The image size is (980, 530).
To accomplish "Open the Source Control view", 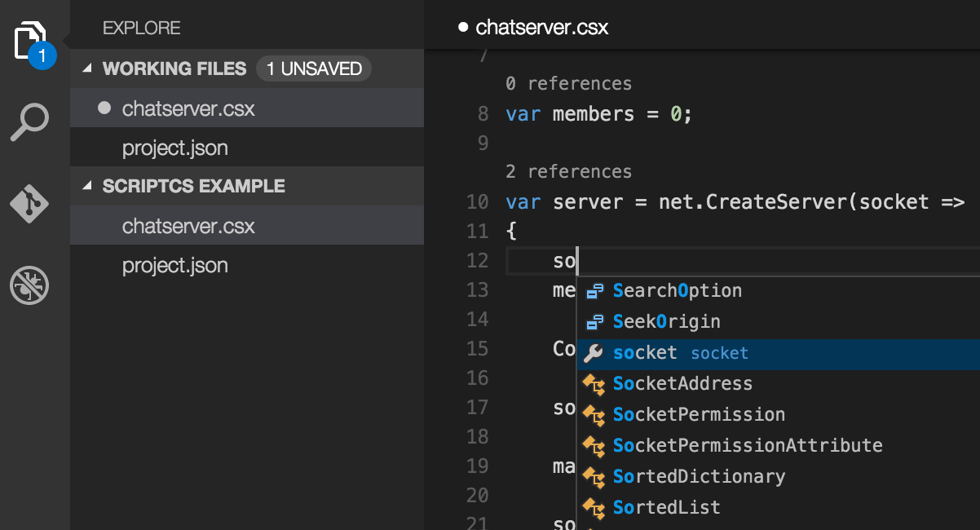I will point(29,204).
